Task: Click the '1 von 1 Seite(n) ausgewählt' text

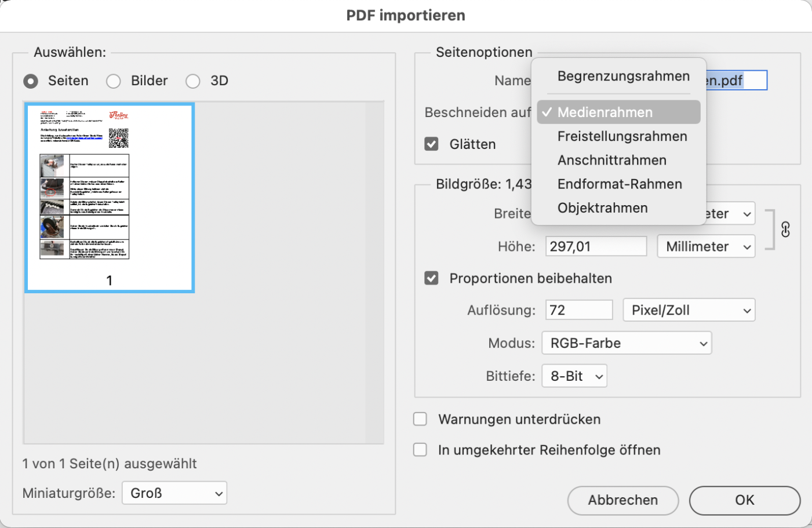Action: pyautogui.click(x=110, y=464)
